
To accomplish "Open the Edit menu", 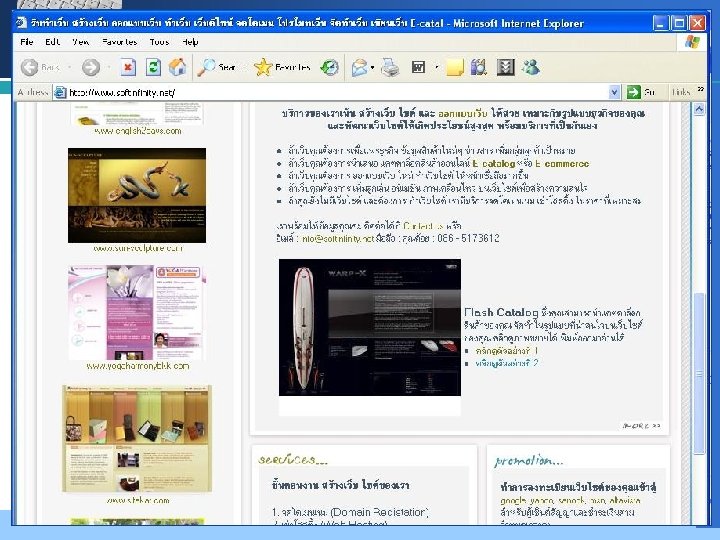I will pos(52,42).
